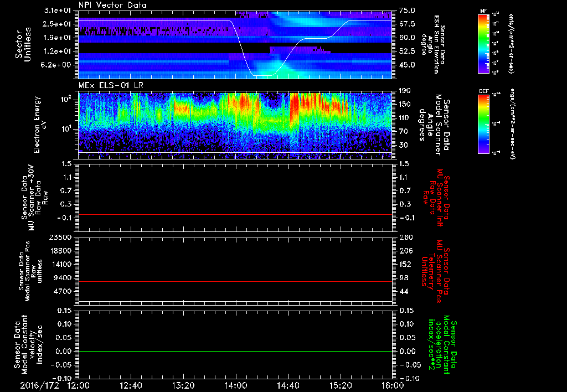Viewport: 567px width, 392px height.
Task: Select the 14:40 time axis tick label
Action: click(x=288, y=385)
